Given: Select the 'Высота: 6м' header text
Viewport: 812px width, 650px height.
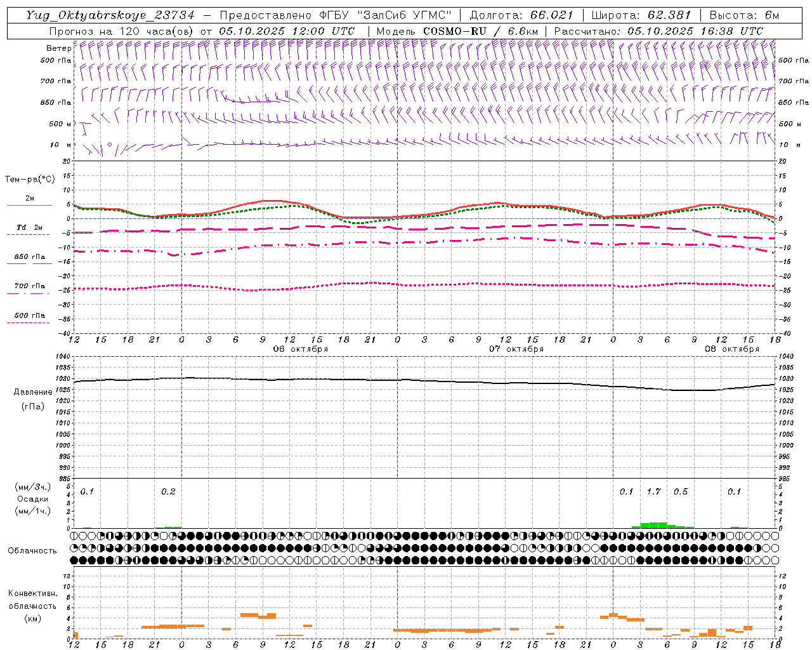Looking at the screenshot, I should coord(743,15).
